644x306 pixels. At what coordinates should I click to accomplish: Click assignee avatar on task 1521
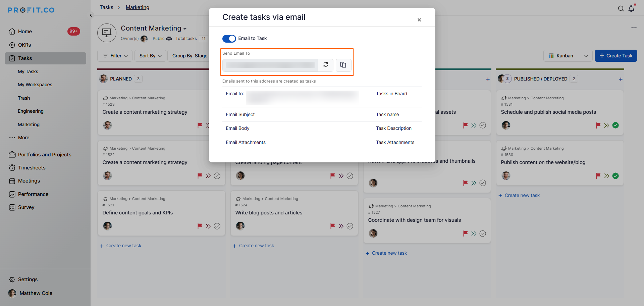[108, 226]
